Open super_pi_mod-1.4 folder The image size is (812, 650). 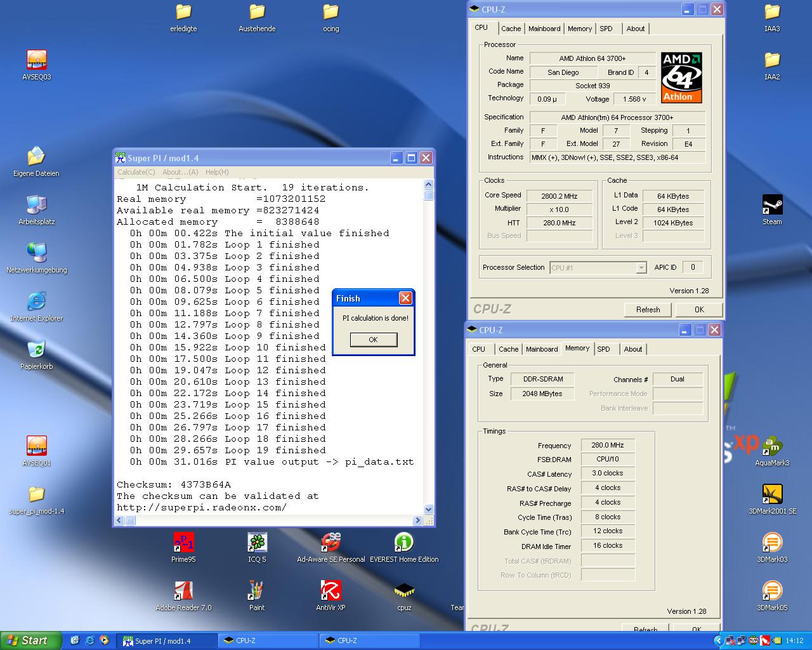37,500
